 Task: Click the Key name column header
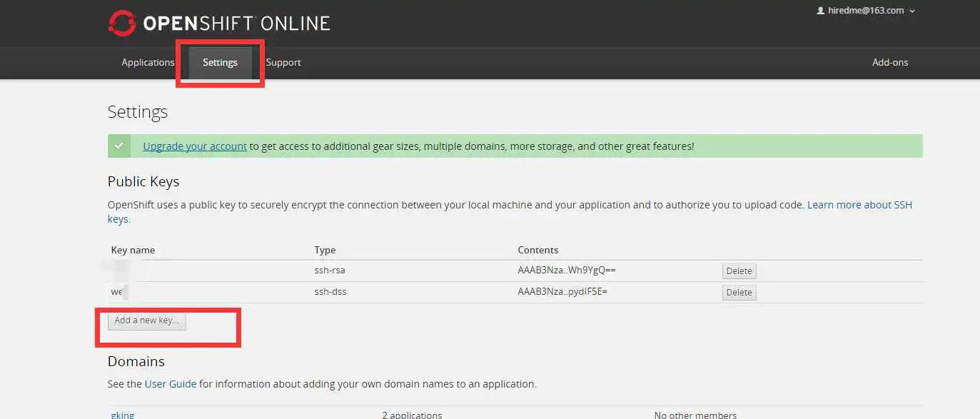click(x=133, y=250)
